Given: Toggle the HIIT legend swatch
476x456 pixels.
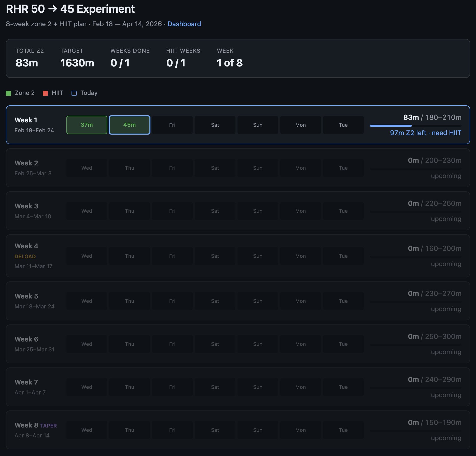Looking at the screenshot, I should tap(45, 93).
